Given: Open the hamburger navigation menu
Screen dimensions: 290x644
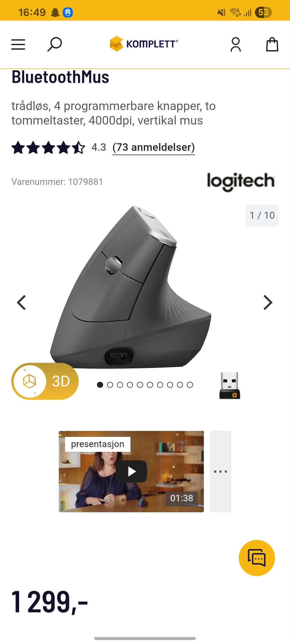Looking at the screenshot, I should tap(18, 44).
